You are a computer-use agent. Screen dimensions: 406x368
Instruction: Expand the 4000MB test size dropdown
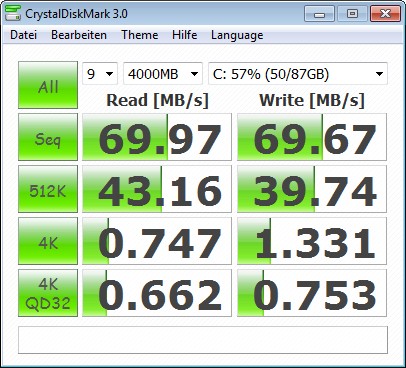click(x=163, y=74)
